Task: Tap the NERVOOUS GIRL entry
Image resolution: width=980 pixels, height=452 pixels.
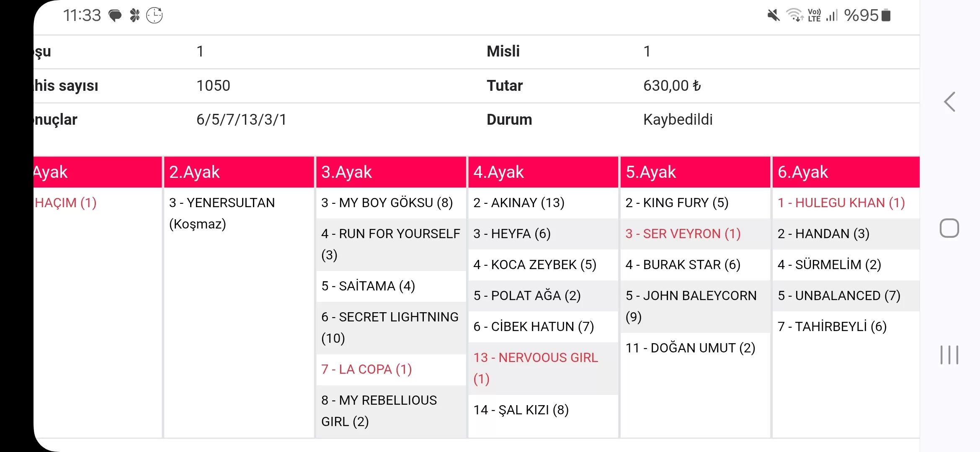Action: (x=535, y=368)
